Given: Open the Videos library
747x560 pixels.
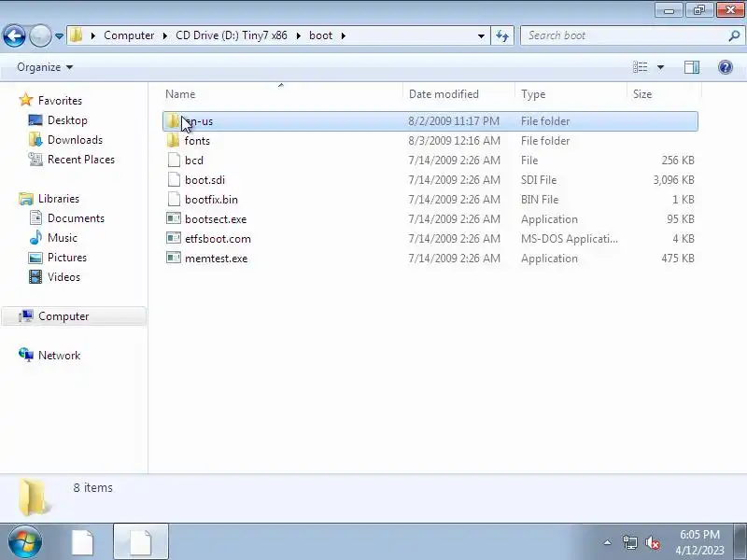Looking at the screenshot, I should [63, 276].
